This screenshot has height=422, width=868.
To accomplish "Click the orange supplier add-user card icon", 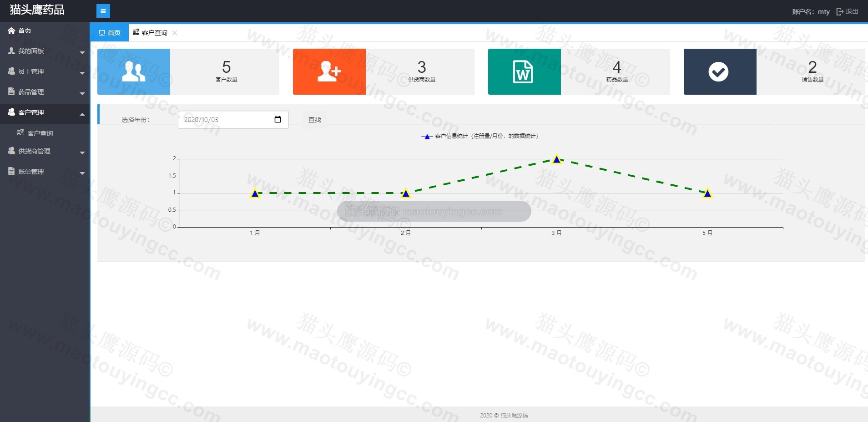I will [x=329, y=72].
